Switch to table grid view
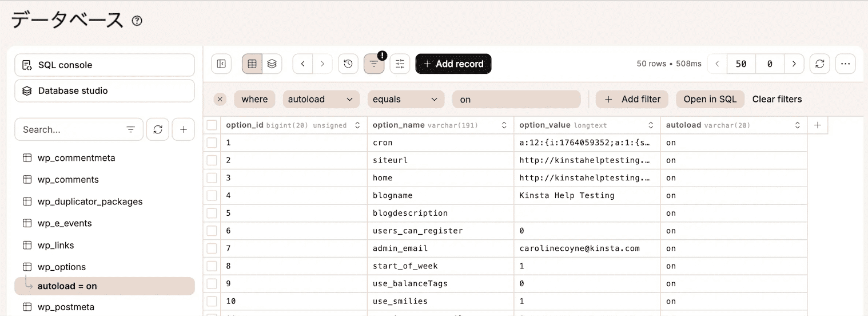The image size is (868, 316). (252, 64)
